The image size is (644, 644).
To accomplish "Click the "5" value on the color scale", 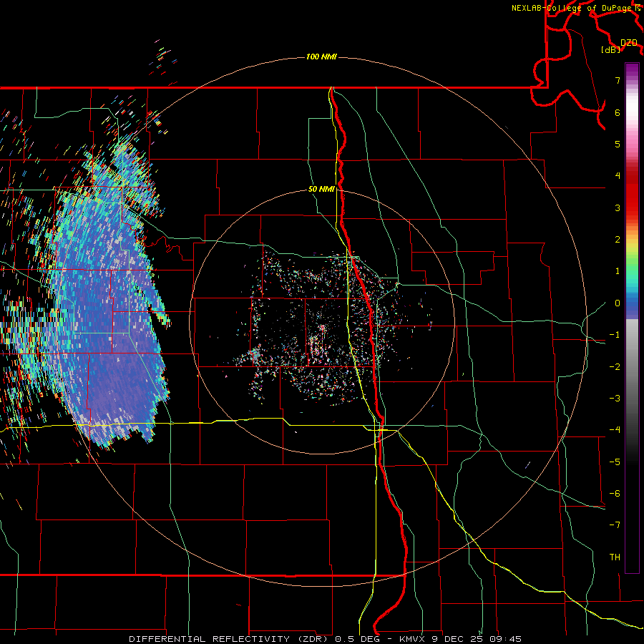I will [618, 144].
